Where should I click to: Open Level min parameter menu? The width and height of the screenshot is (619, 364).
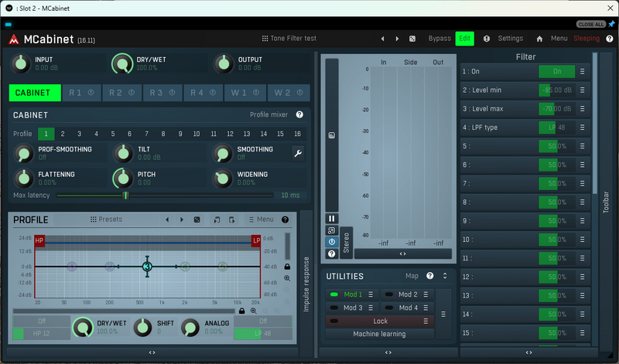pyautogui.click(x=583, y=90)
